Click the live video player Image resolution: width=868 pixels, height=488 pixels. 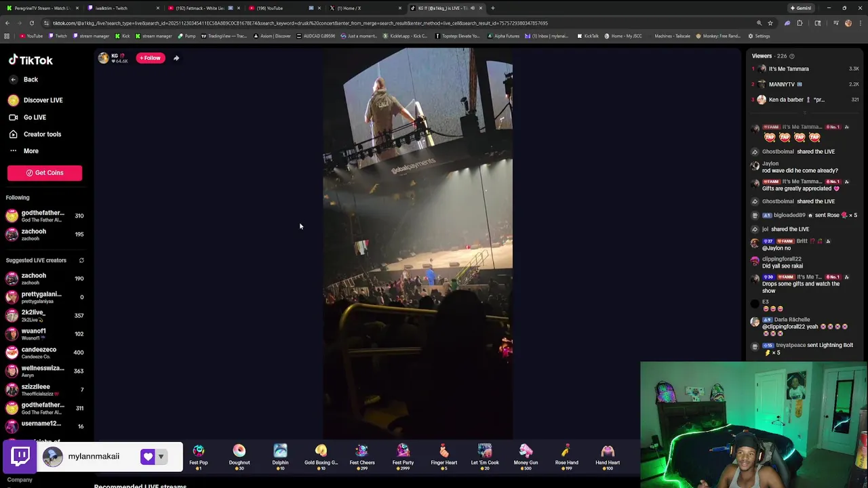[x=418, y=244]
